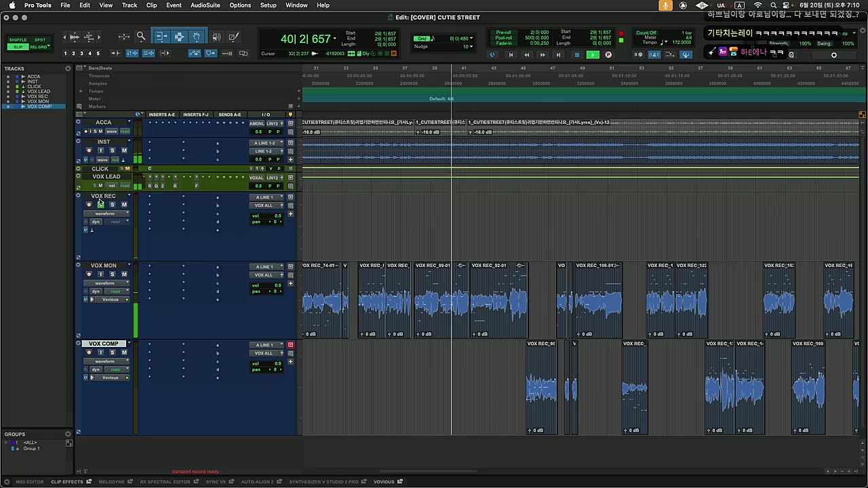Viewport: 868px width, 488px height.
Task: Toggle Count Off button
Action: (x=646, y=33)
